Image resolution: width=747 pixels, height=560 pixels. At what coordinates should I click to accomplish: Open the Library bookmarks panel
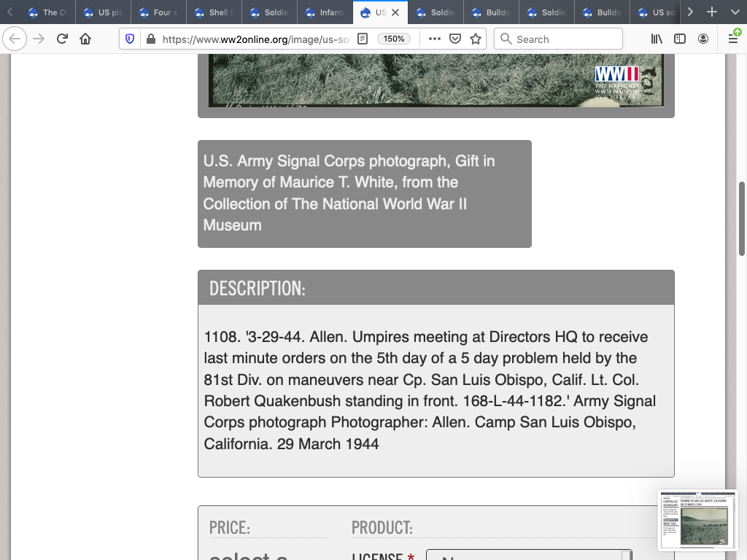click(657, 39)
